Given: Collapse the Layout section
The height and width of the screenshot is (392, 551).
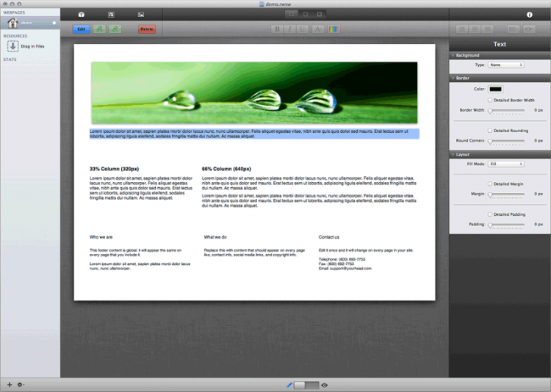Looking at the screenshot, I should (453, 155).
